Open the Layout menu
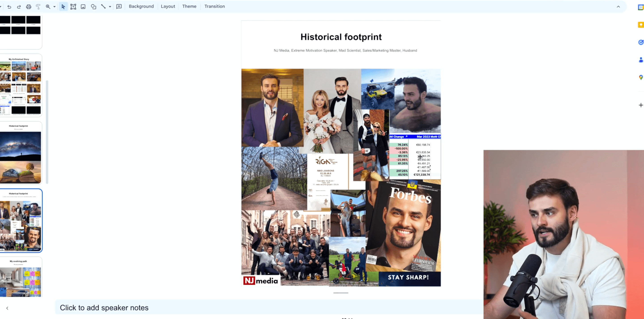 click(x=168, y=6)
